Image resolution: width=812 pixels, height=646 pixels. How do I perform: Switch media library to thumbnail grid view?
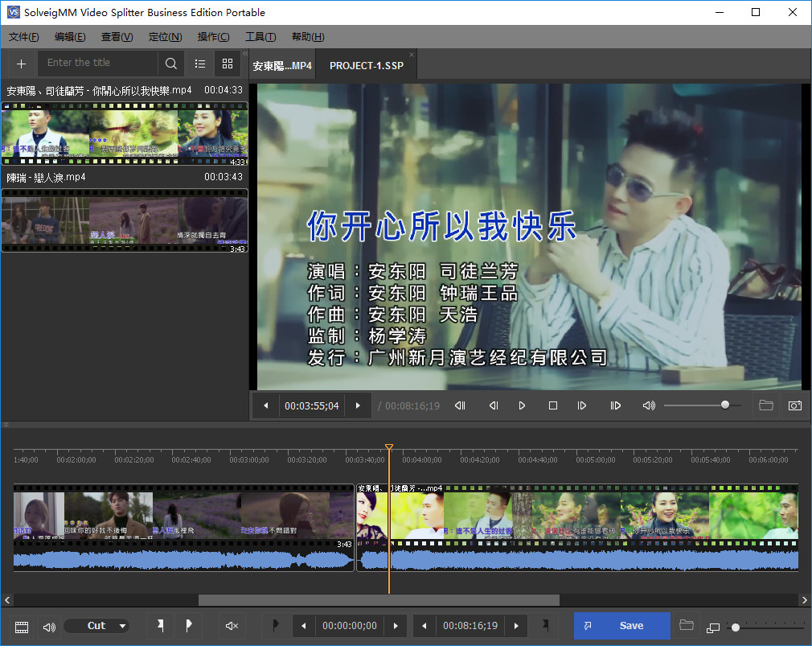coord(228,64)
